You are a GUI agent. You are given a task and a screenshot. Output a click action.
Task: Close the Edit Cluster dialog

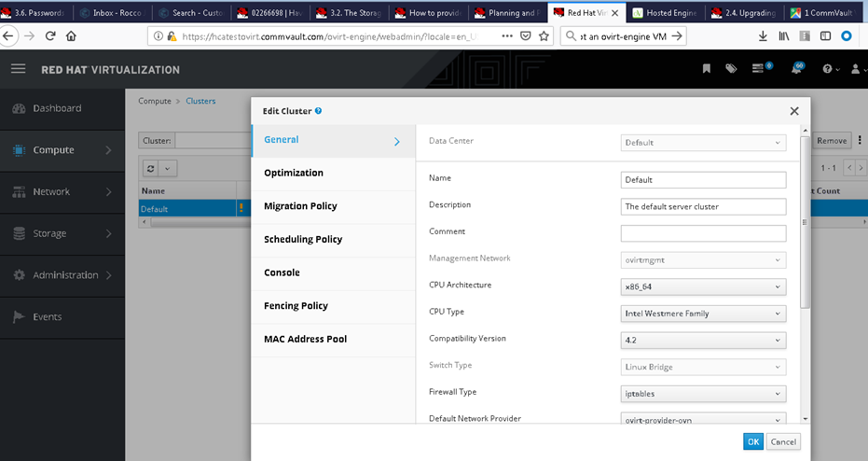(794, 111)
